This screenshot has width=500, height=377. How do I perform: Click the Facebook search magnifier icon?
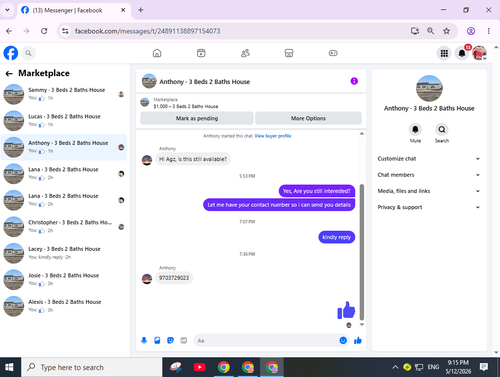(28, 53)
